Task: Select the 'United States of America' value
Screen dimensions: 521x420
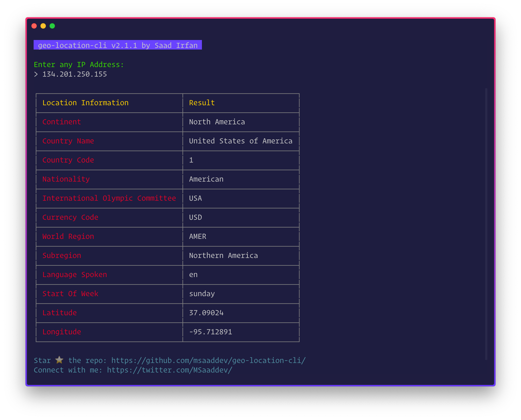Action: pos(241,141)
